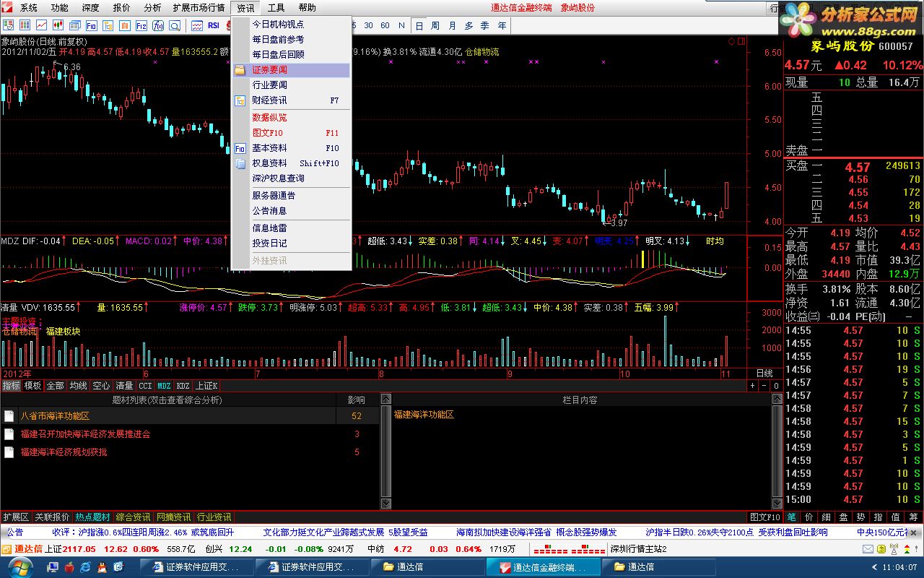This screenshot has width=924, height=578.
Task: Click the first toolbar icon with the checkmark
Action: [x=9, y=25]
